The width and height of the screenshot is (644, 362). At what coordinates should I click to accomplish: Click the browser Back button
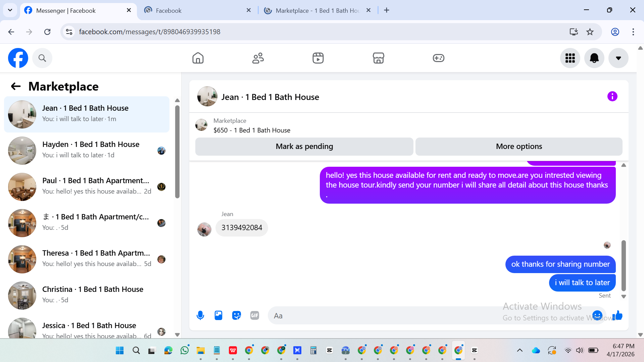(11, 32)
